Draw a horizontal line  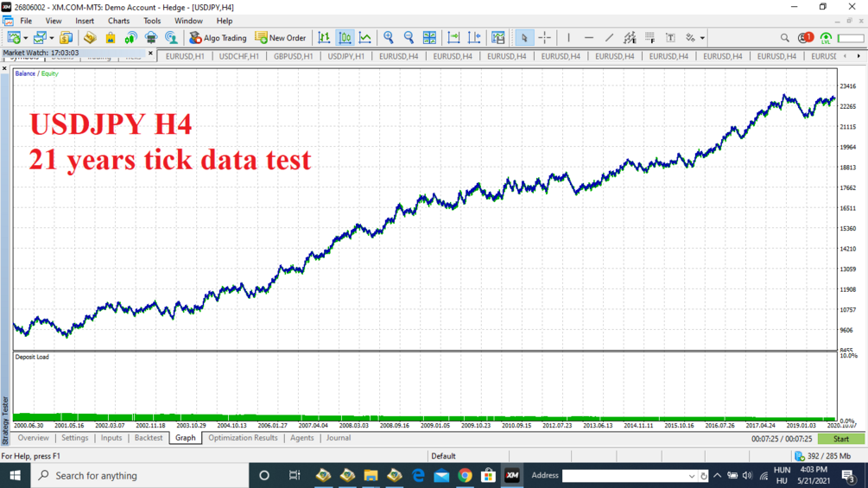[x=589, y=38]
